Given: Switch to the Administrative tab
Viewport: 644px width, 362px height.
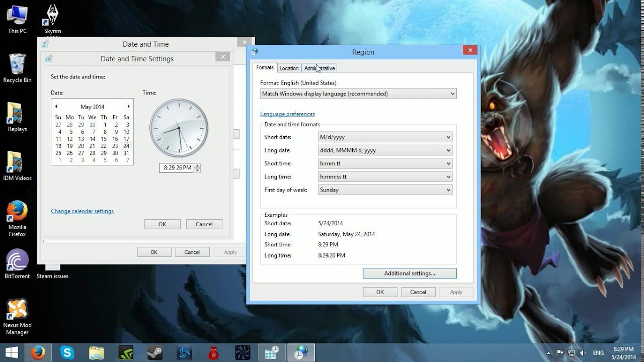Looking at the screenshot, I should [319, 68].
